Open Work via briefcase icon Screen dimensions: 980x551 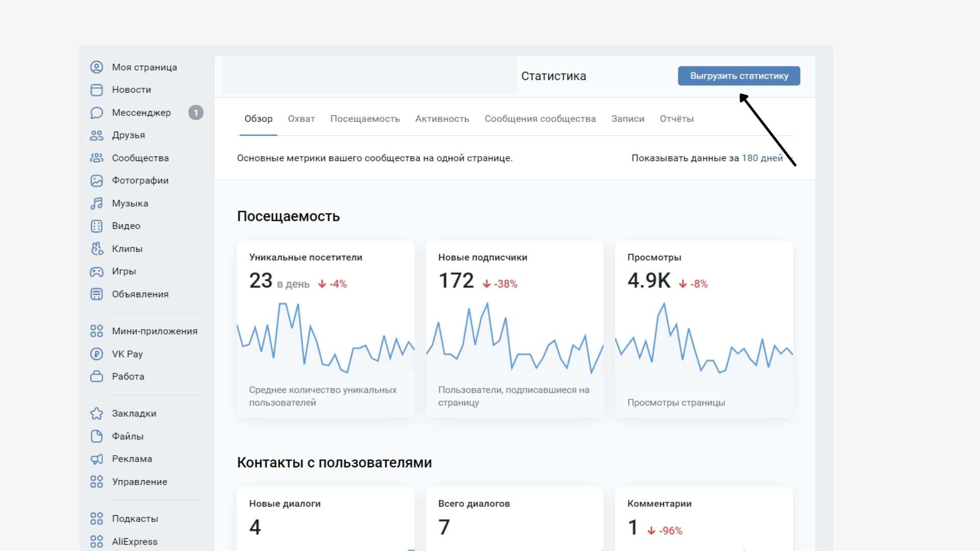click(96, 377)
